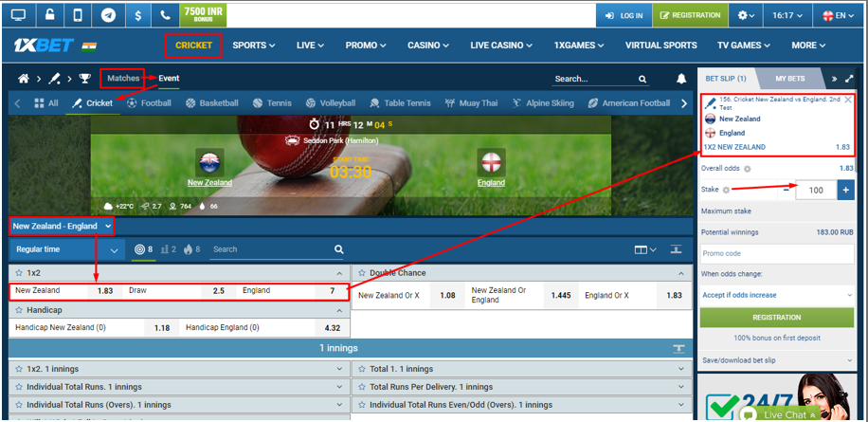Select the Basketball sport filter
The image size is (868, 422).
click(x=212, y=103)
